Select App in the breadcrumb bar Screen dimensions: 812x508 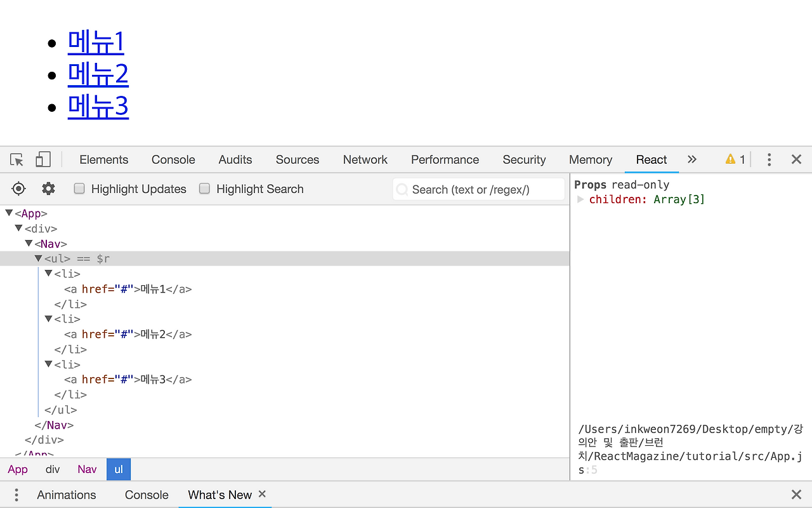coord(18,469)
